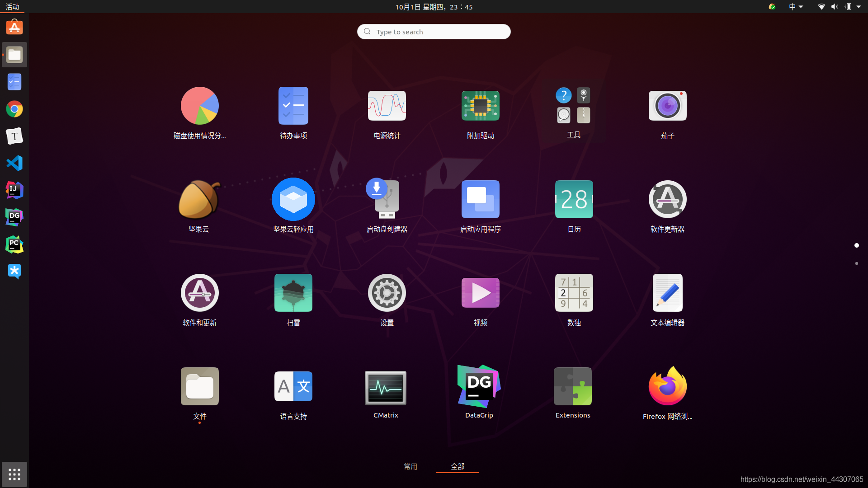Focus the Type to search field
868x488 pixels.
(434, 32)
